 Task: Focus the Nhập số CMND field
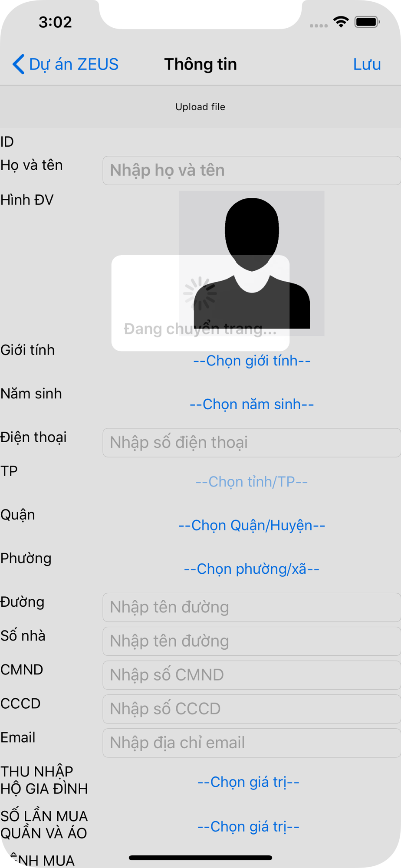(x=252, y=675)
